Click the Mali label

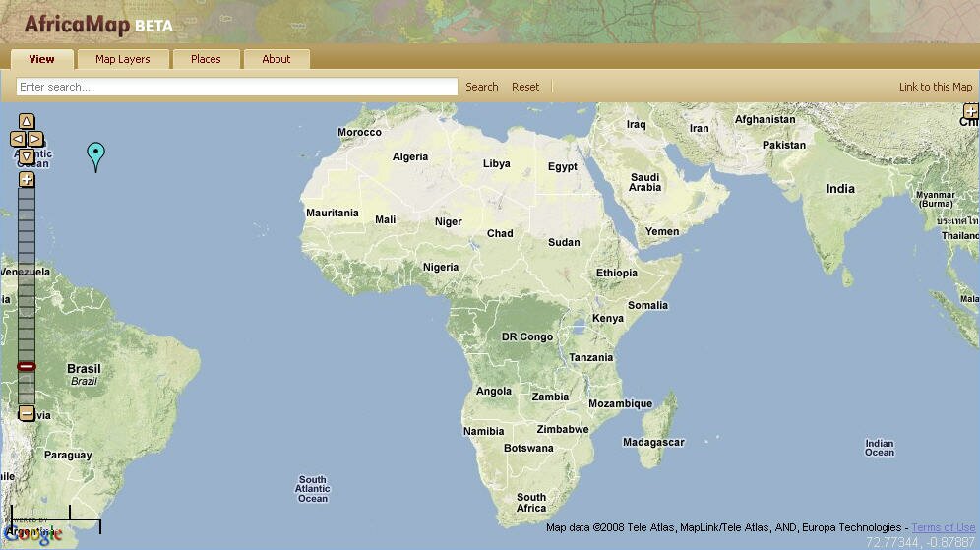(385, 220)
